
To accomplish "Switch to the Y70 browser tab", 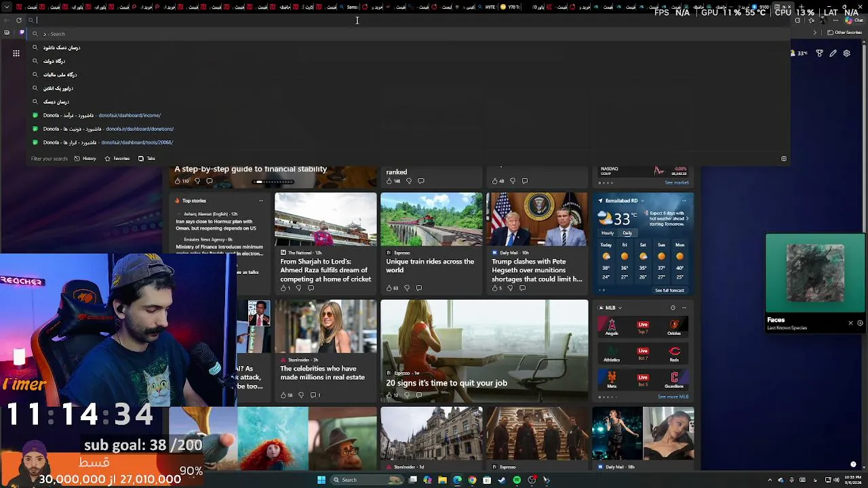I will pyautogui.click(x=511, y=7).
